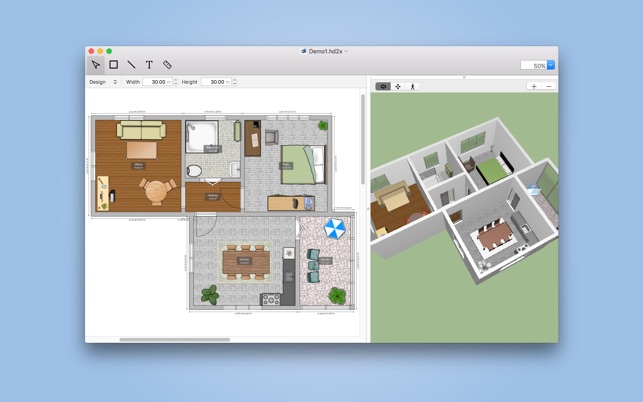The width and height of the screenshot is (643, 402).
Task: Select the Hallway room label
Action: (212, 197)
